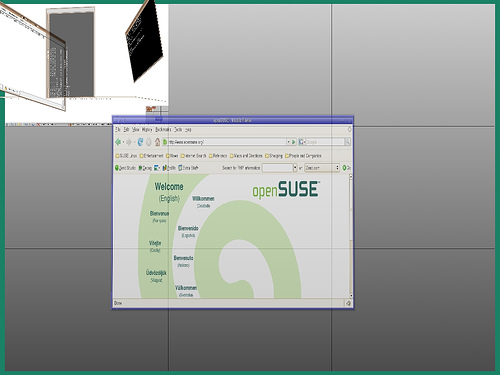The width and height of the screenshot is (500, 375).
Task: Click the vertical scrollbar of the page
Action: pos(351,236)
